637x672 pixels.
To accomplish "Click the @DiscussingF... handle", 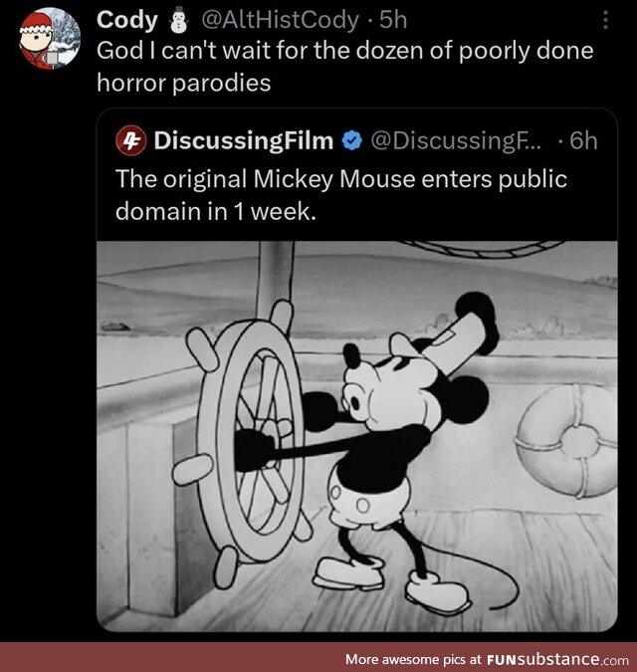I will 456,140.
